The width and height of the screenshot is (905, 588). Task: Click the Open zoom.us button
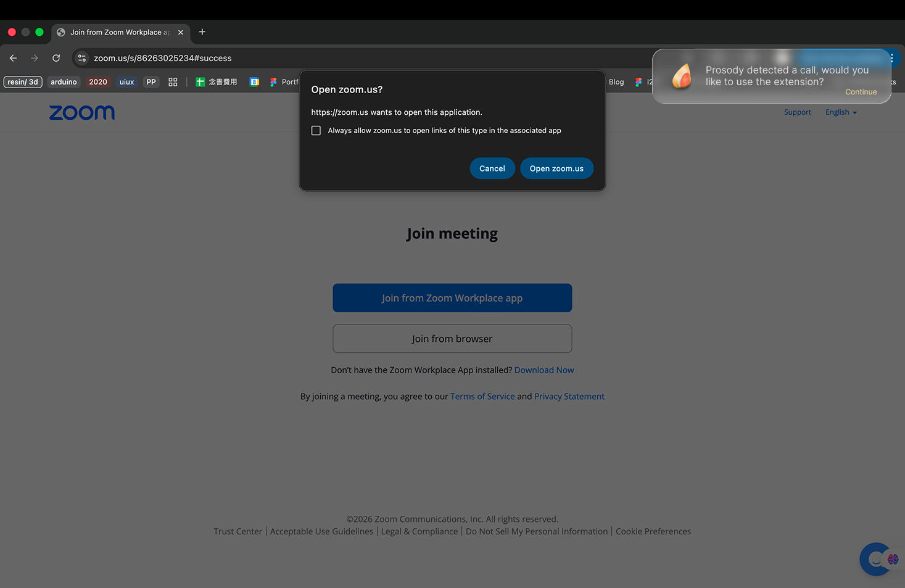(x=556, y=168)
